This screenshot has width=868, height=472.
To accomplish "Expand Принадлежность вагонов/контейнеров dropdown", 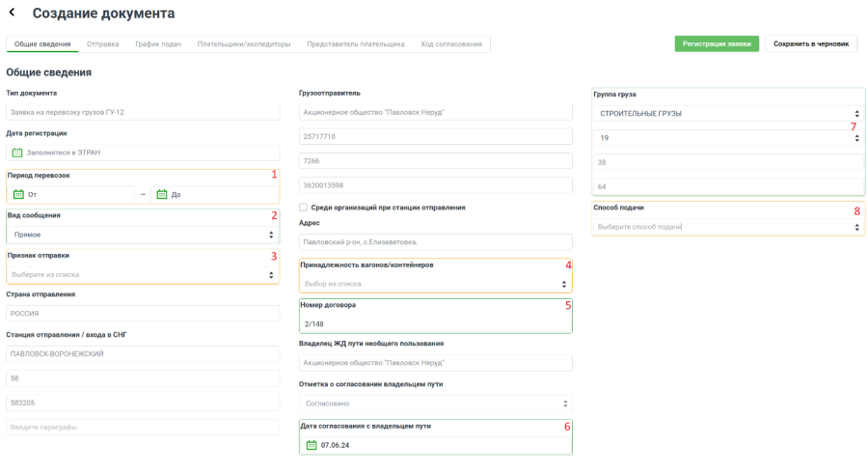I will [x=435, y=284].
